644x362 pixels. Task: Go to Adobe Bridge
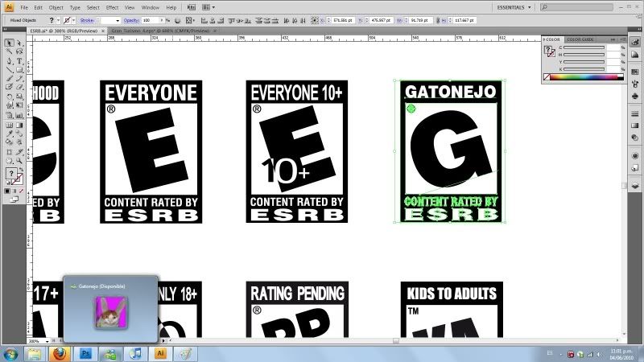(192, 7)
